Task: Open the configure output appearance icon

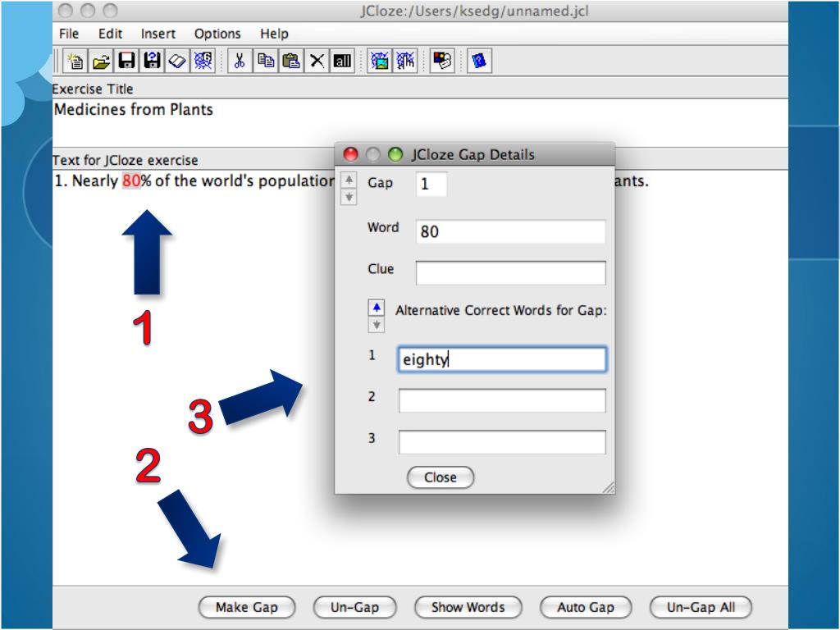Action: tap(442, 61)
